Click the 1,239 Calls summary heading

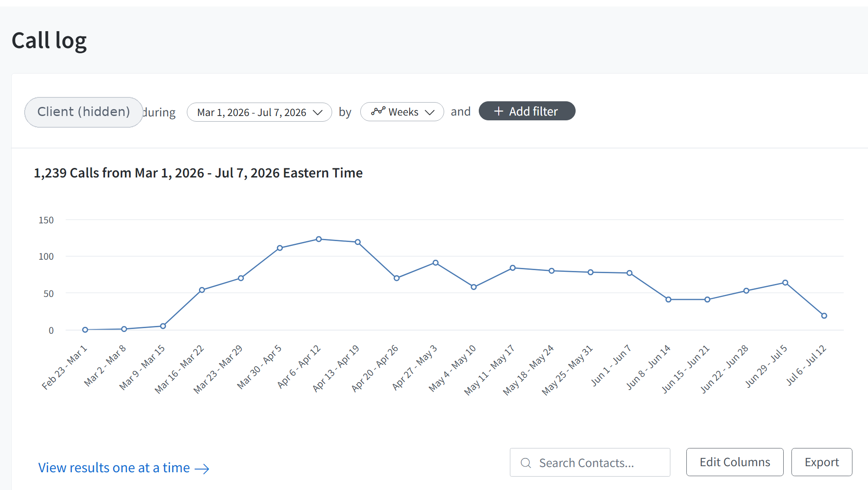(x=198, y=173)
